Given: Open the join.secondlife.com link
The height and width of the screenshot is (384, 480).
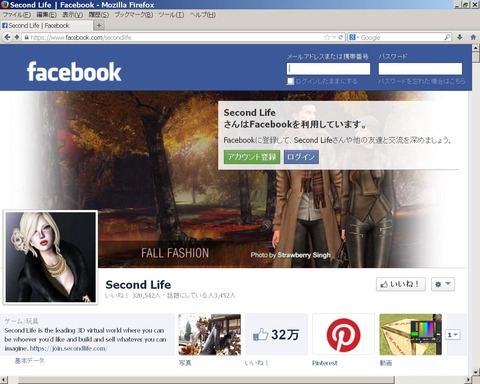Looking at the screenshot, I should [68, 348].
